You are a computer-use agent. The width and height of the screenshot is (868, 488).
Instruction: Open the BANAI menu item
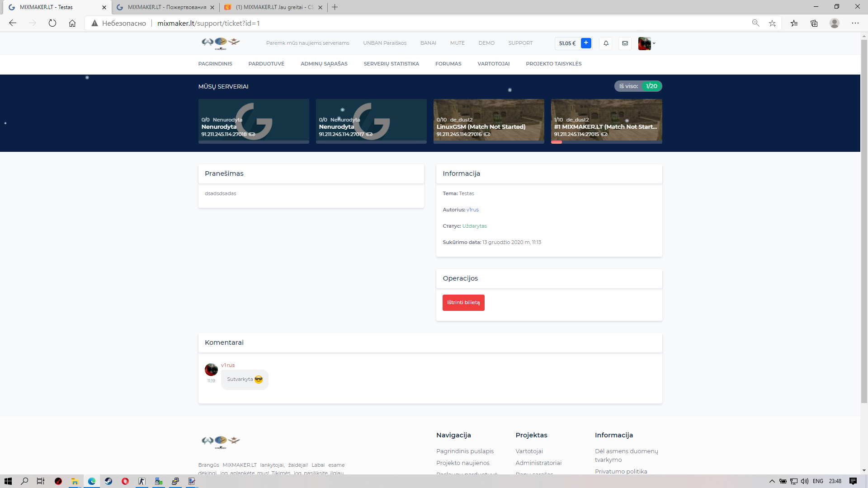428,43
